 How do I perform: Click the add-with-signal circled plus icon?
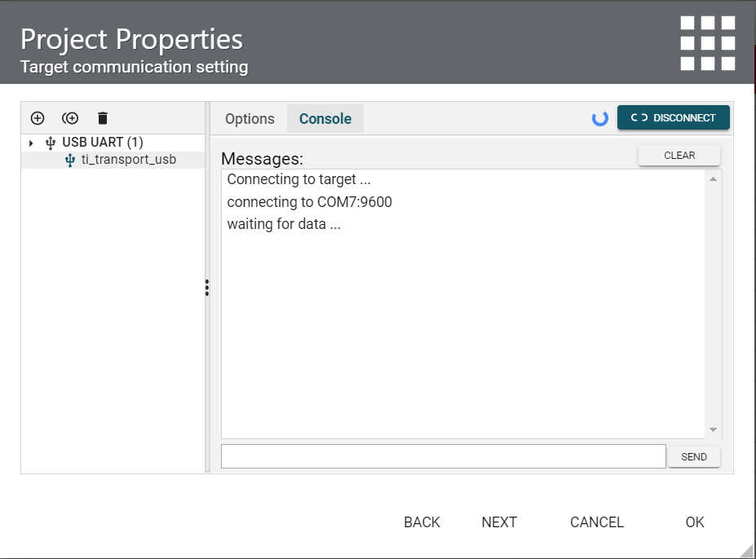(70, 118)
